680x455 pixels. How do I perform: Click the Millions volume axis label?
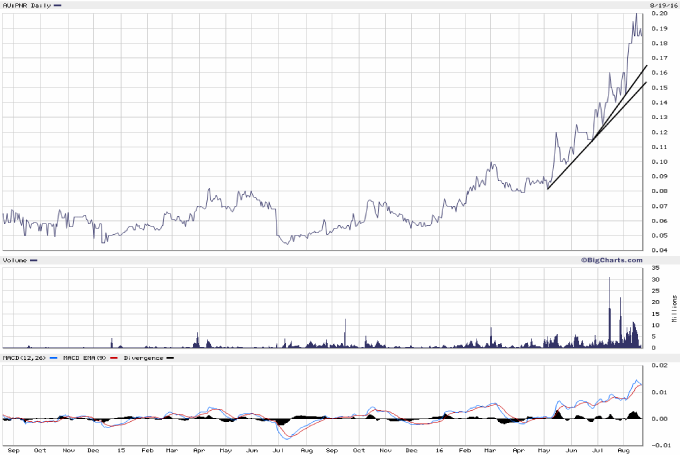pyautogui.click(x=673, y=308)
